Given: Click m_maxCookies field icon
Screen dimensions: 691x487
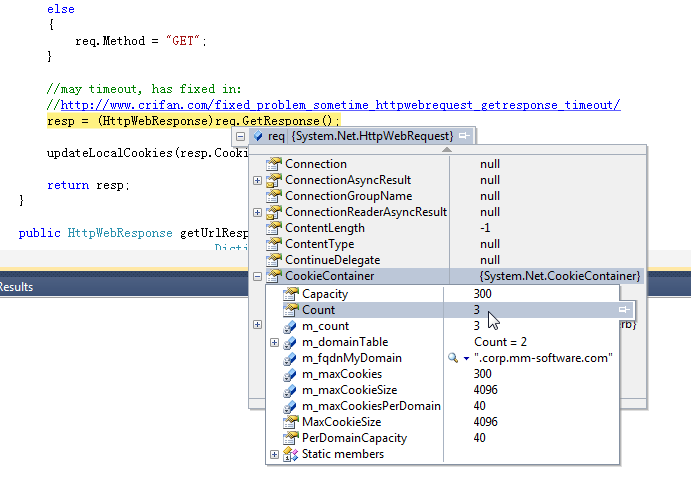Looking at the screenshot, I should [x=290, y=375].
